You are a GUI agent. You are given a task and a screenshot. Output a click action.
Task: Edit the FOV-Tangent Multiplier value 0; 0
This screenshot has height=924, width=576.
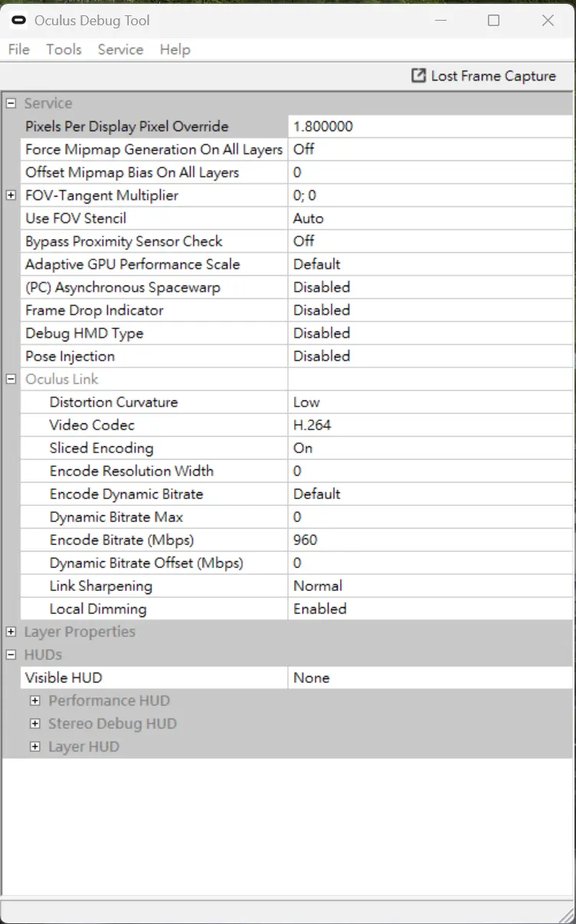coord(430,195)
